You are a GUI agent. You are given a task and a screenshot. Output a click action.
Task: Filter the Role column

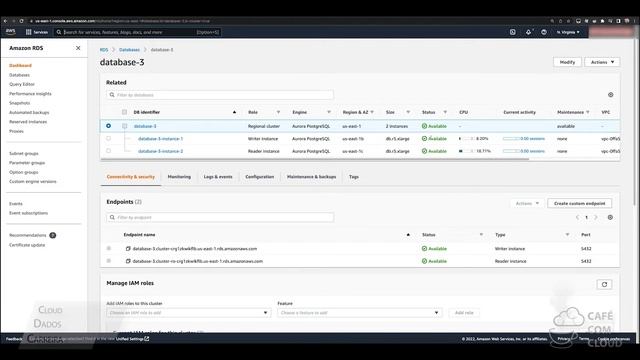tap(278, 112)
